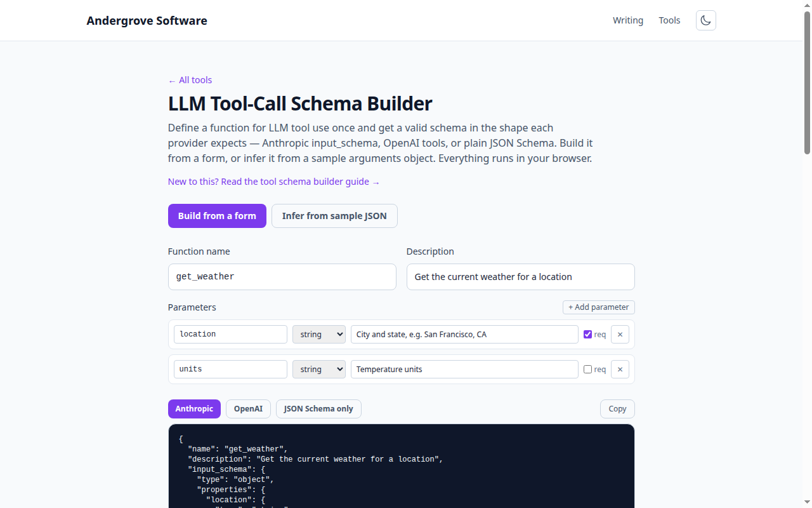Switch to the Anthropic output tab
Image resolution: width=812 pixels, height=508 pixels.
(194, 409)
